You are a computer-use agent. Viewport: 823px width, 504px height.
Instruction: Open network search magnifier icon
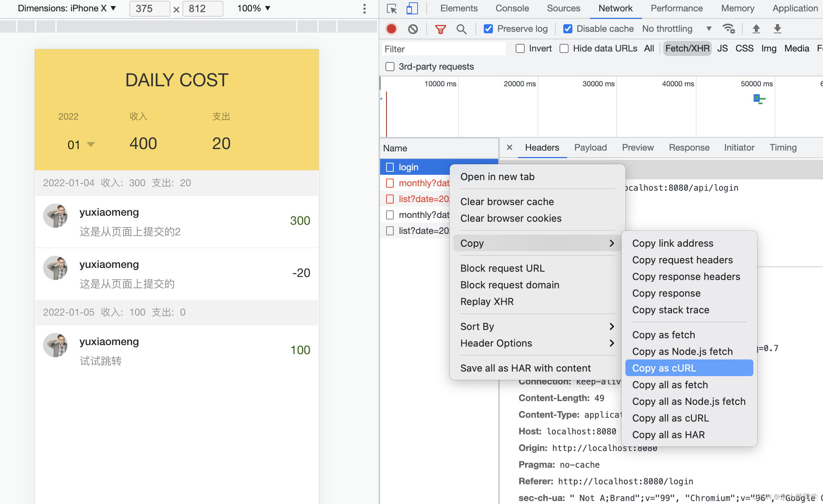tap(461, 29)
